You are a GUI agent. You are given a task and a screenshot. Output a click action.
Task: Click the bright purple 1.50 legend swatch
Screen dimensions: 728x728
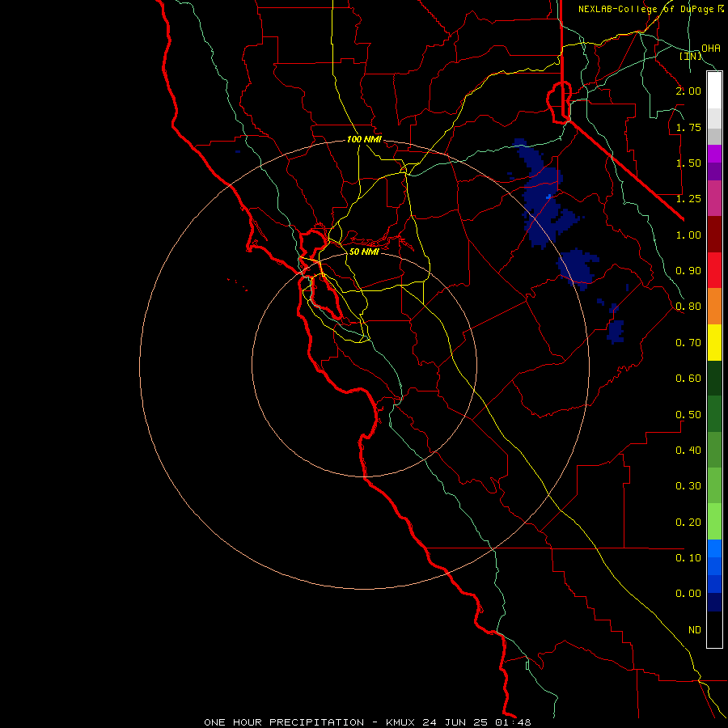pos(714,154)
